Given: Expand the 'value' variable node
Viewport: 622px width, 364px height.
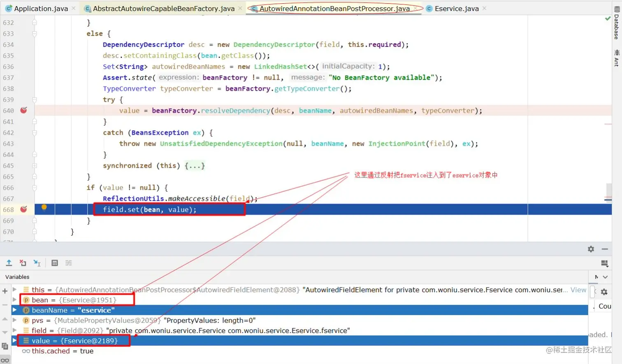Looking at the screenshot, I should click(14, 341).
